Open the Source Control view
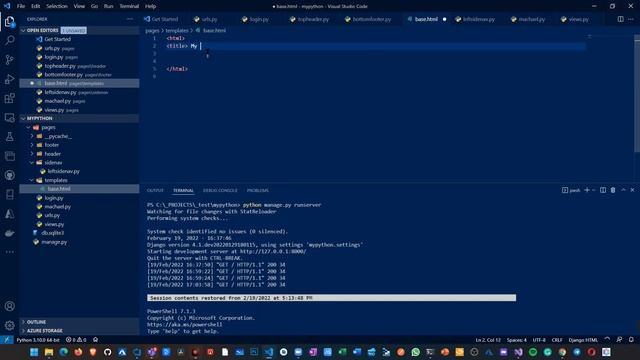The width and height of the screenshot is (640, 360). tap(9, 60)
